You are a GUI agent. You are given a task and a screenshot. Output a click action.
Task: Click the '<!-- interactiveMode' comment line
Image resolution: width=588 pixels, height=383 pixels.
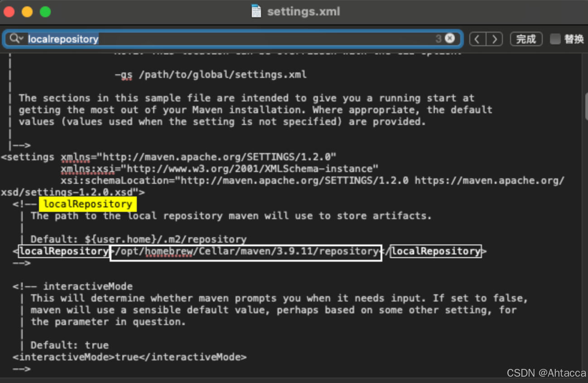(72, 287)
